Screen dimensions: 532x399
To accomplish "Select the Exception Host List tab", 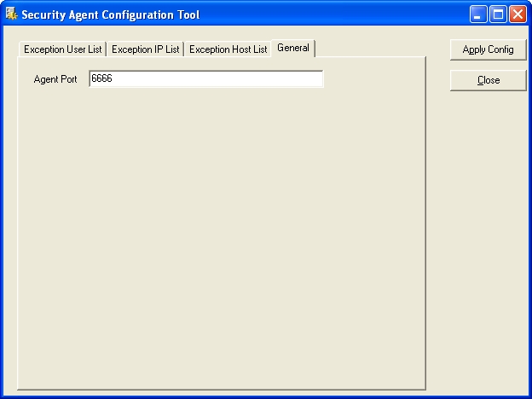I will click(x=228, y=49).
